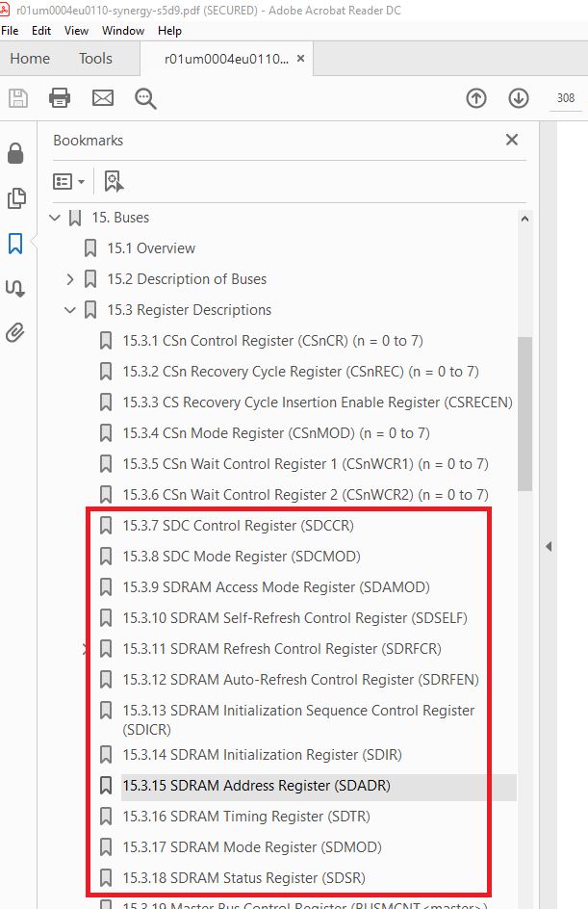
Task: Open the Find text magnifier tool
Action: click(x=145, y=97)
